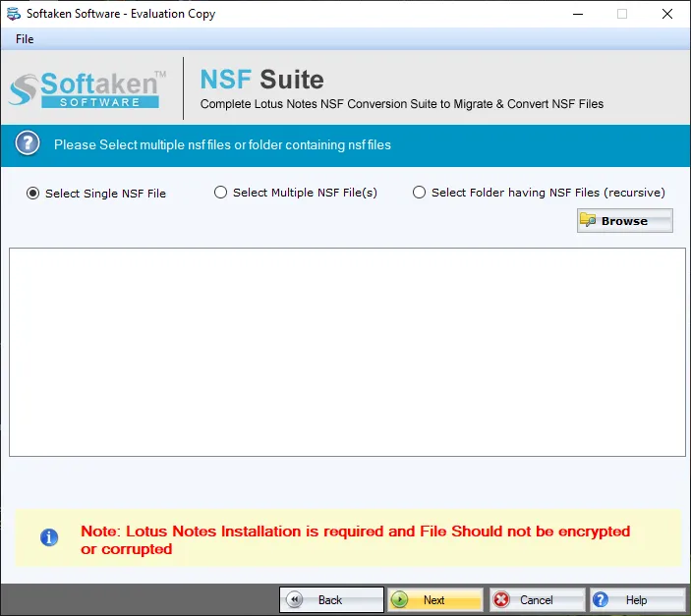
Task: Click the NSF Suite heading
Action: click(x=261, y=80)
